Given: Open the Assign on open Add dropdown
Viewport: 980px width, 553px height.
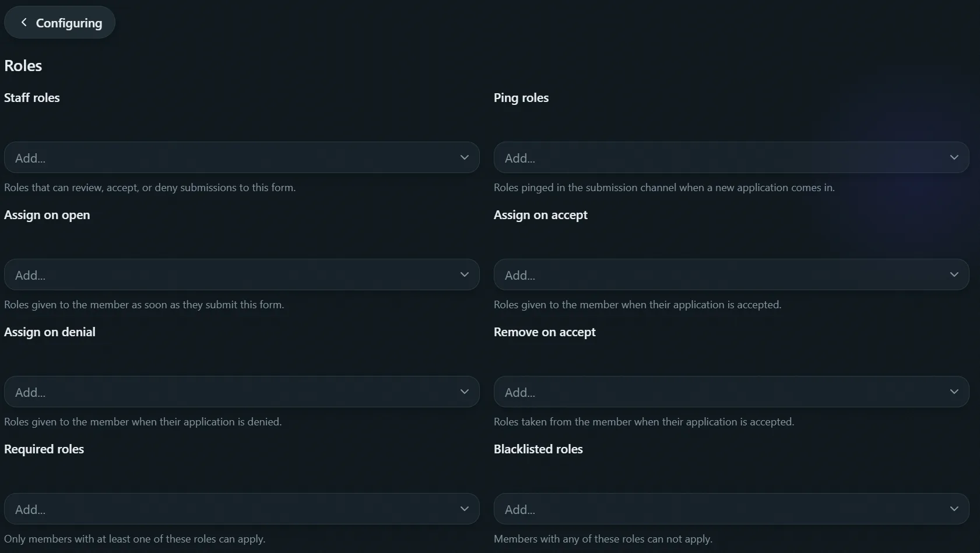Looking at the screenshot, I should click(x=241, y=274).
